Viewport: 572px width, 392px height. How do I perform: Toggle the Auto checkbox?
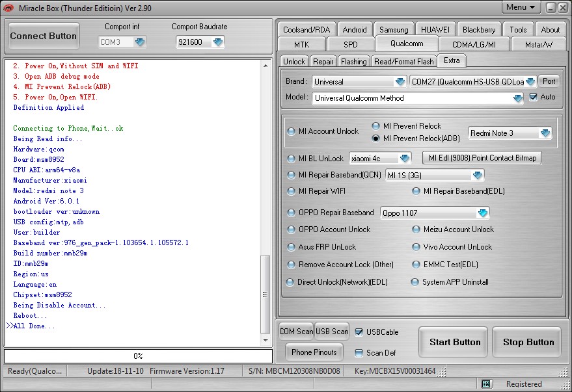(534, 97)
